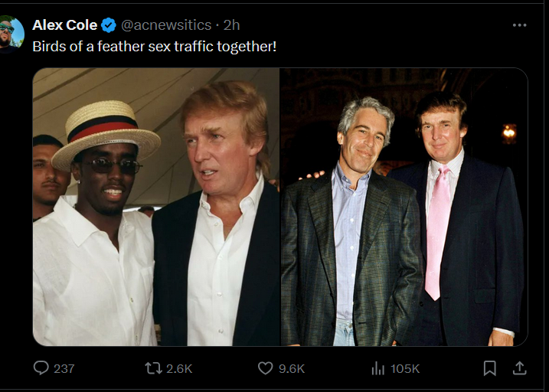Click the 9.6K likes count
Viewport: 549px width, 392px height.
pyautogui.click(x=292, y=368)
